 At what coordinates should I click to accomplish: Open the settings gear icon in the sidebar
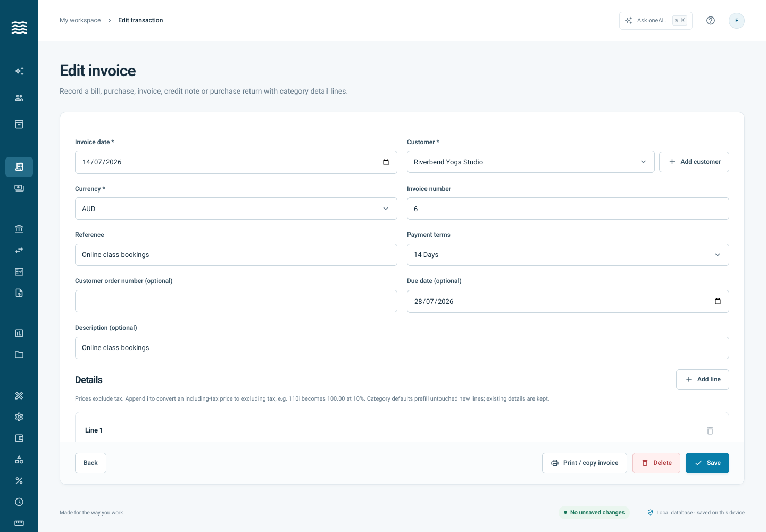19,417
